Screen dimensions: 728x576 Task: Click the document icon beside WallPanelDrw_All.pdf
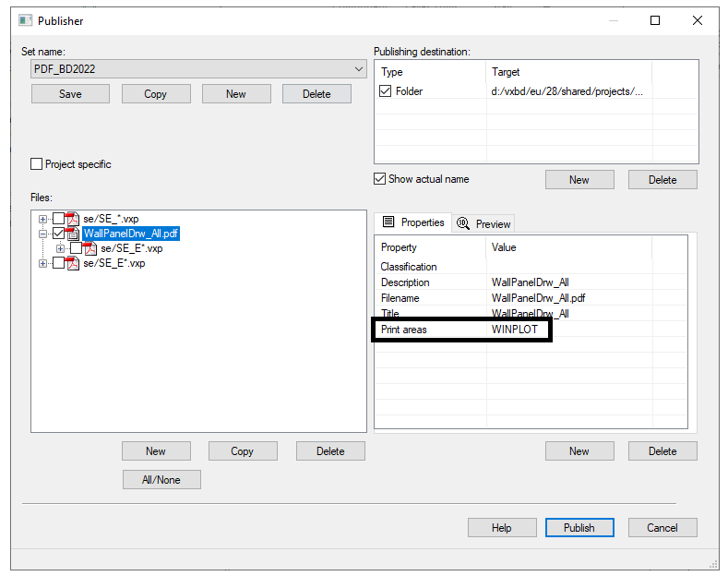pos(73,234)
